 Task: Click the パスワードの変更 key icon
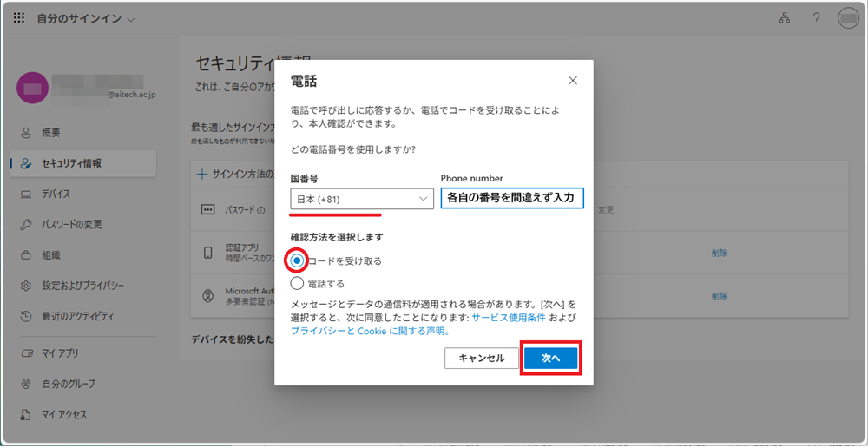point(26,225)
